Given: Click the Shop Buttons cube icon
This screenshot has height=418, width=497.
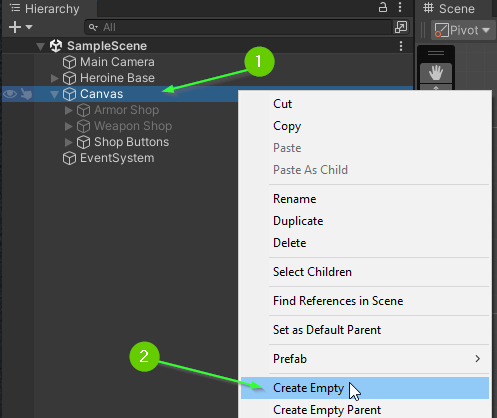Looking at the screenshot, I should click(83, 142).
